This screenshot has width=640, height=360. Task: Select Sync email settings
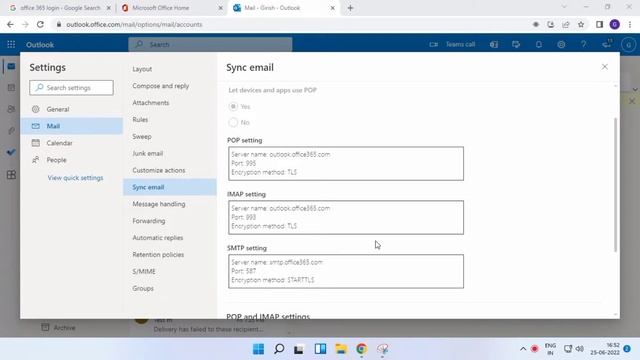170,187
